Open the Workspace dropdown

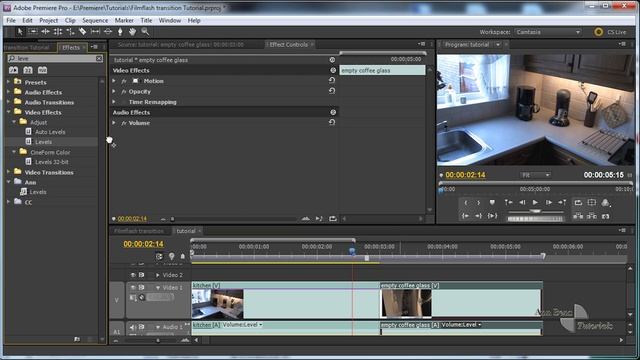[548, 32]
